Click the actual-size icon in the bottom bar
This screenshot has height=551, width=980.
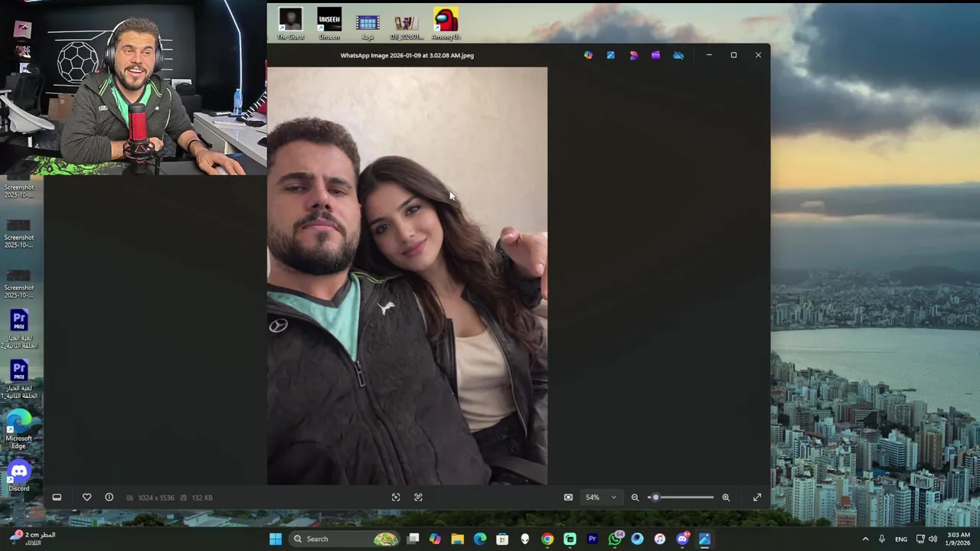click(x=418, y=497)
